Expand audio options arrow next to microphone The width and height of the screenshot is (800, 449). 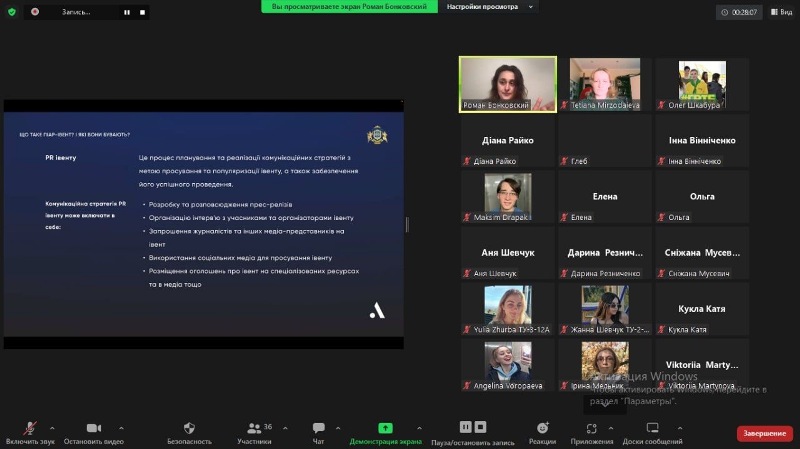point(52,428)
